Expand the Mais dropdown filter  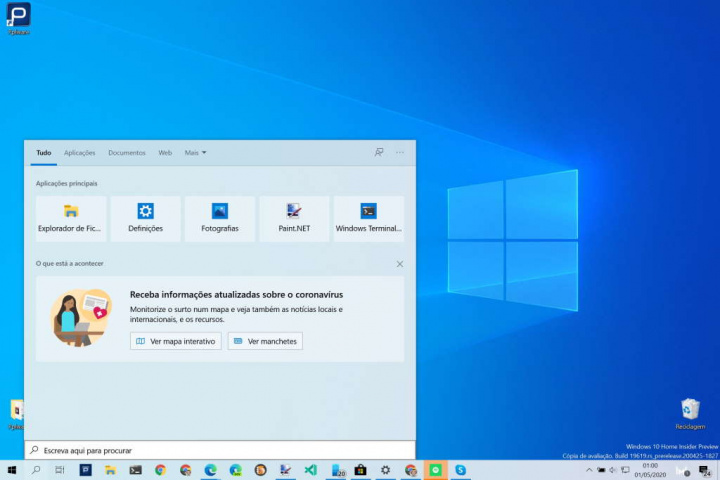195,153
